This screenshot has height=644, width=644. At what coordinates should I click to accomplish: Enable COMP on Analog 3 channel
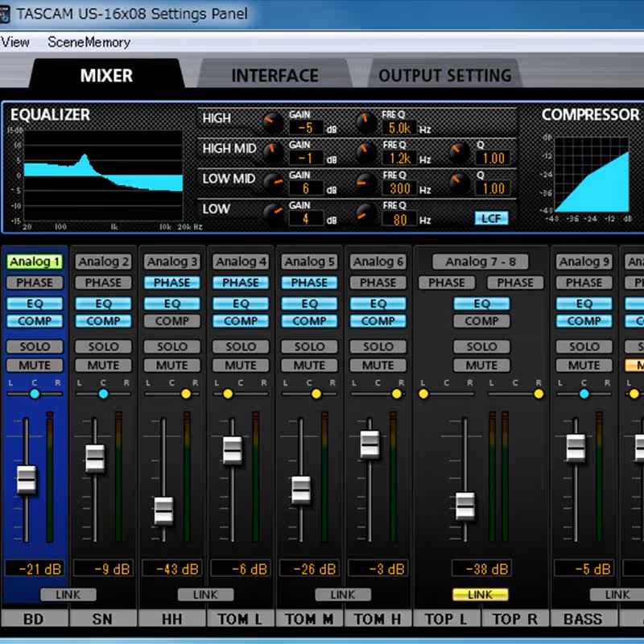point(171,320)
